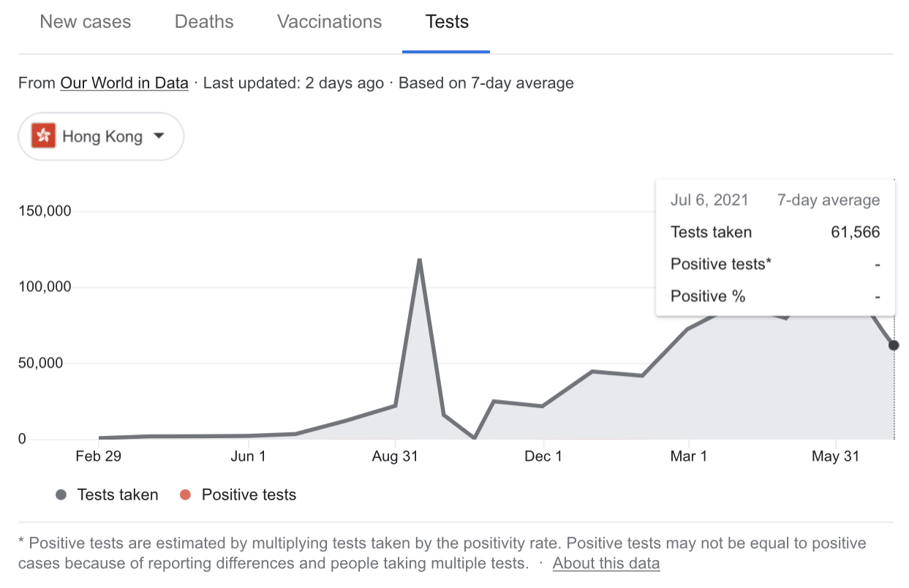Click the grey Tests taken legend dot
The height and width of the screenshot is (588, 909).
pos(61,495)
